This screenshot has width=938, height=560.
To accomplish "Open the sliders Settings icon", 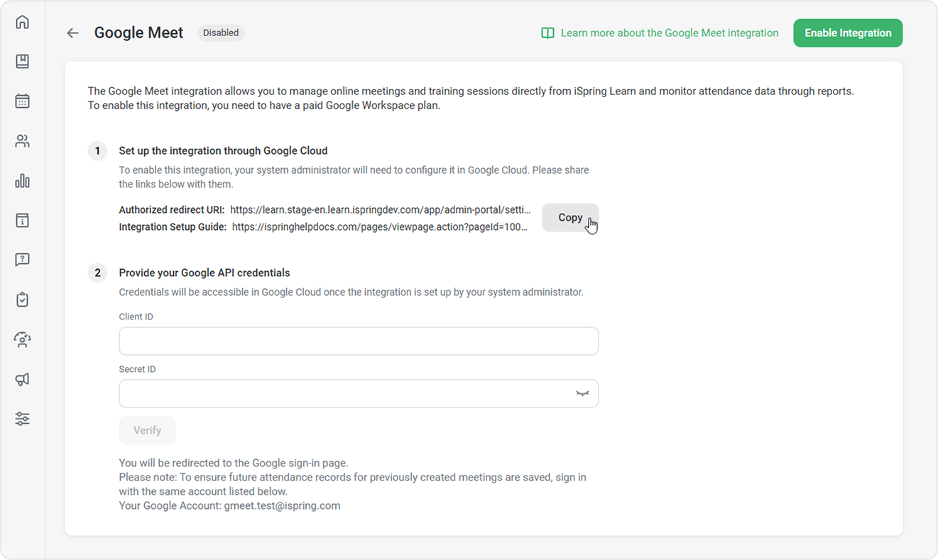I will (23, 419).
